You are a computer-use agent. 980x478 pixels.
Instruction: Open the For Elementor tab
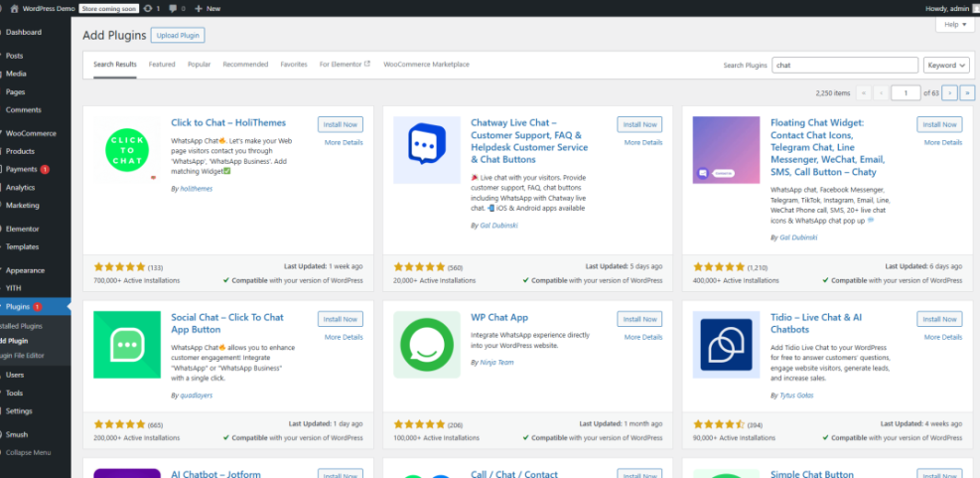click(345, 65)
